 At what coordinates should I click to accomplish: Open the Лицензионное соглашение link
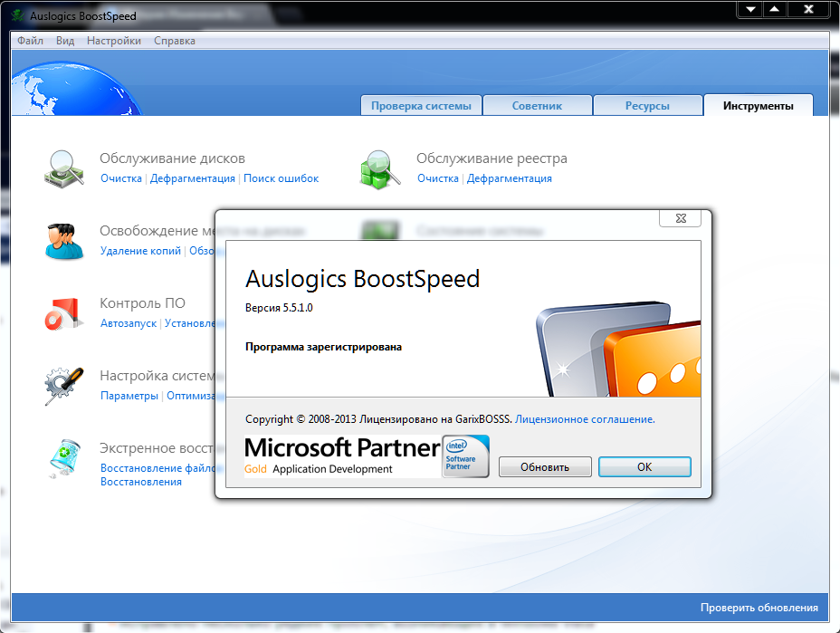[x=585, y=419]
